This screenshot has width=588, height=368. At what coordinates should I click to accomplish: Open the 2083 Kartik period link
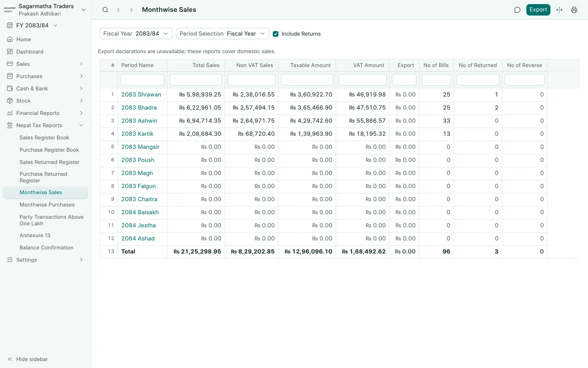(137, 134)
